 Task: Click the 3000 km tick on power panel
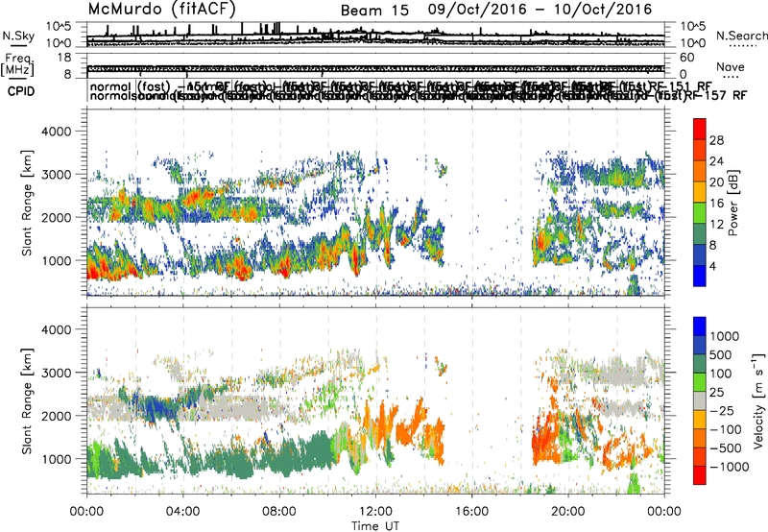pos(59,175)
